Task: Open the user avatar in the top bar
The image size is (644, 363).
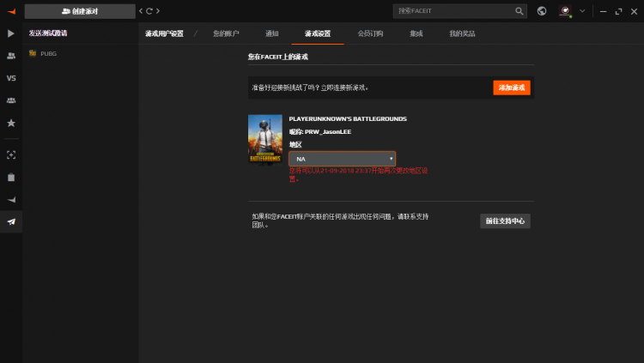Action: (565, 11)
